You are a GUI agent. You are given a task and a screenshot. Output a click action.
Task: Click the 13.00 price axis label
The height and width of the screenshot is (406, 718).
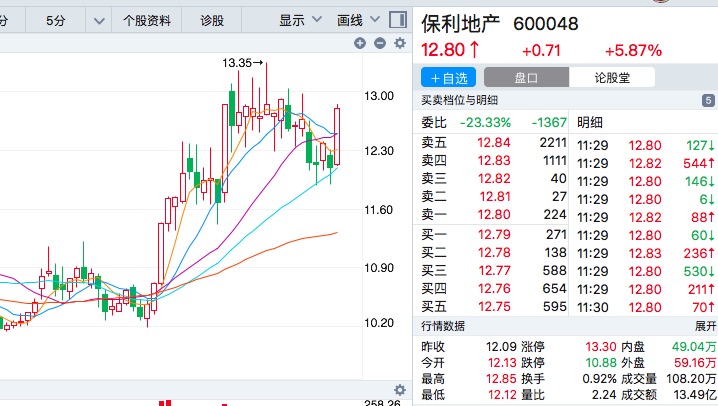click(379, 96)
